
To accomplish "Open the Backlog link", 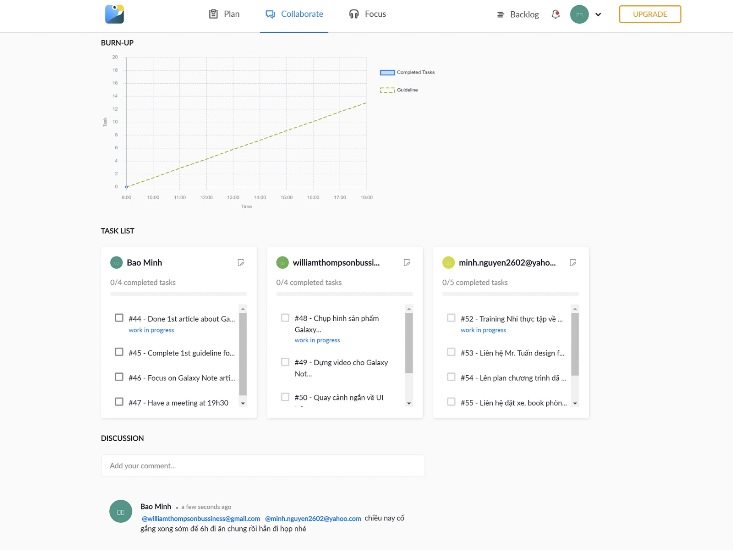I will tap(518, 15).
